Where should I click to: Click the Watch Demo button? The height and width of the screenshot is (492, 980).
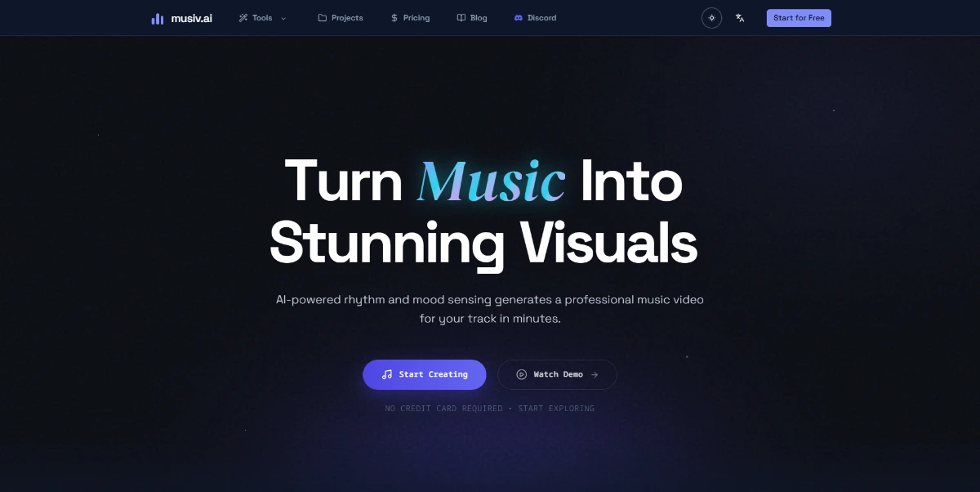(x=557, y=374)
